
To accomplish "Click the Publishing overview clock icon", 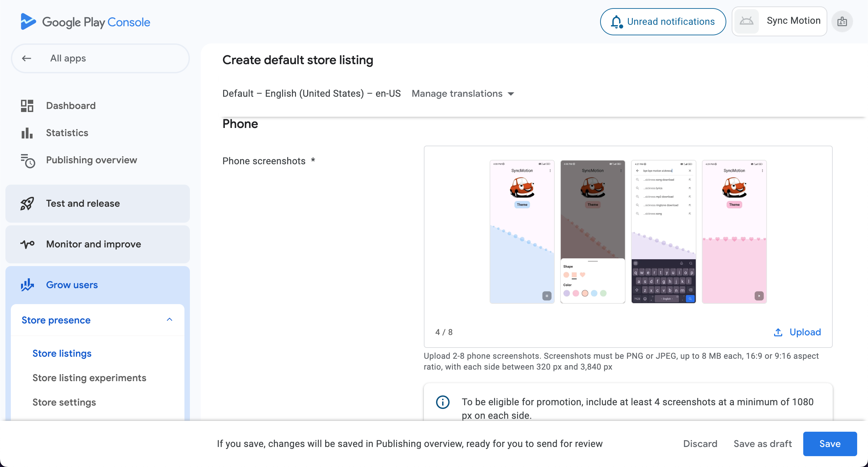I will point(28,161).
